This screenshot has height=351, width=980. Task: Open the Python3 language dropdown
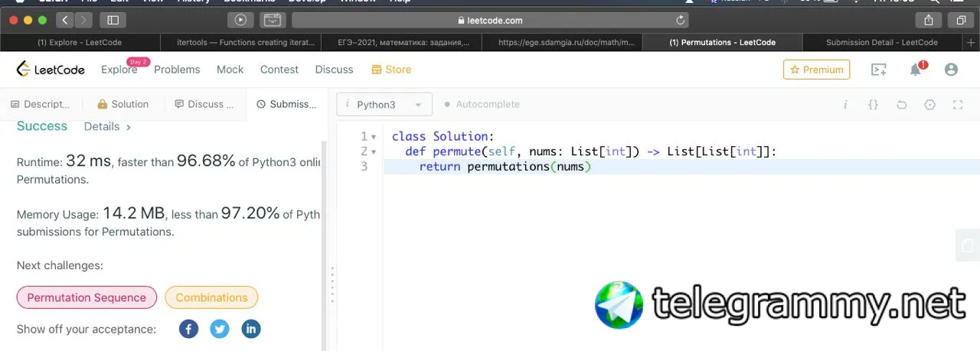point(384,105)
